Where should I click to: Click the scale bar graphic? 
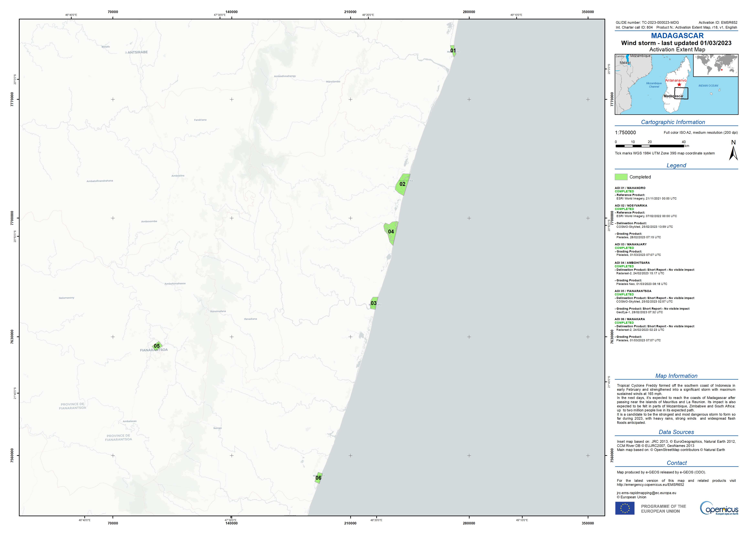point(649,146)
